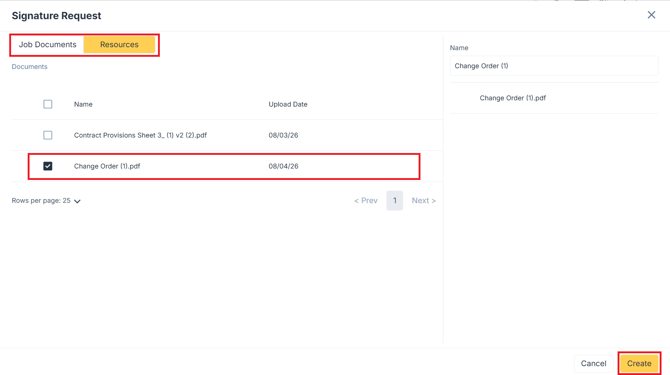
Task: Click upload date 08/03/26
Action: click(283, 135)
